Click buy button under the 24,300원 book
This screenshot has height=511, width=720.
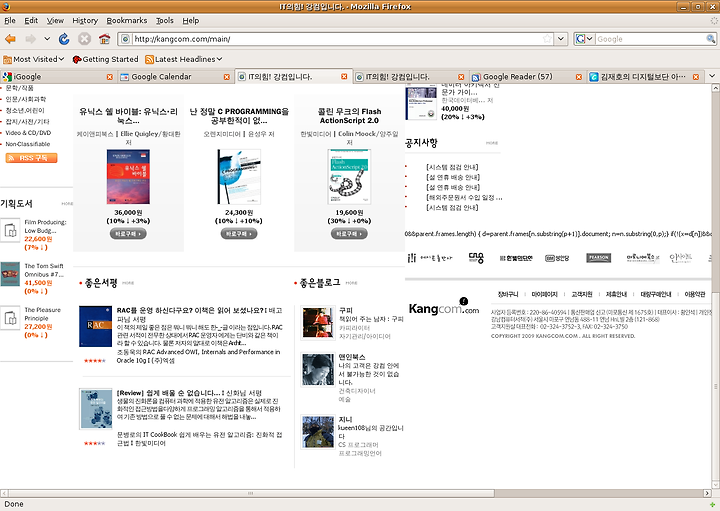[239, 234]
